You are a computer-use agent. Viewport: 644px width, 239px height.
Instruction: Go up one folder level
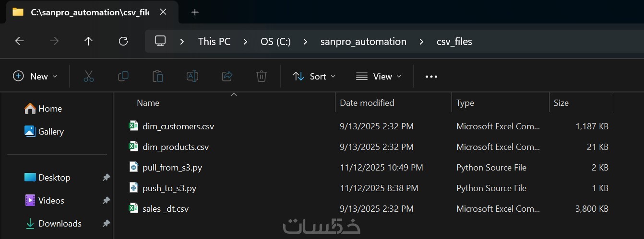point(88,41)
